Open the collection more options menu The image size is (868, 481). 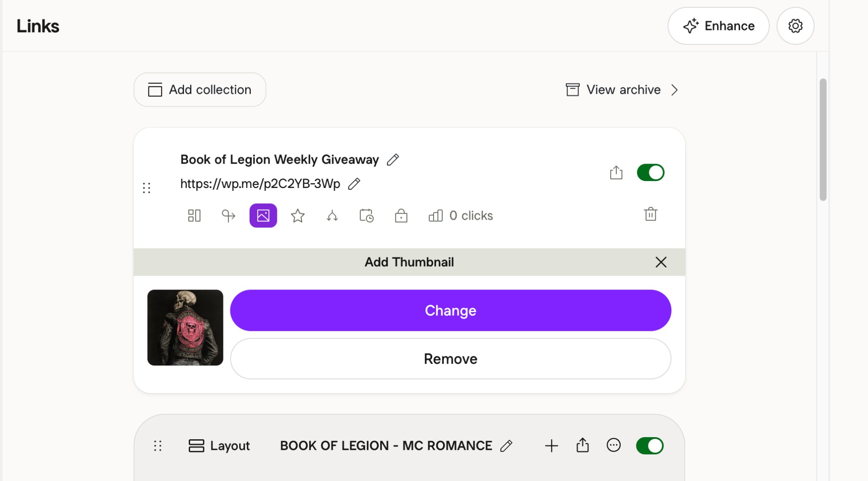[613, 445]
